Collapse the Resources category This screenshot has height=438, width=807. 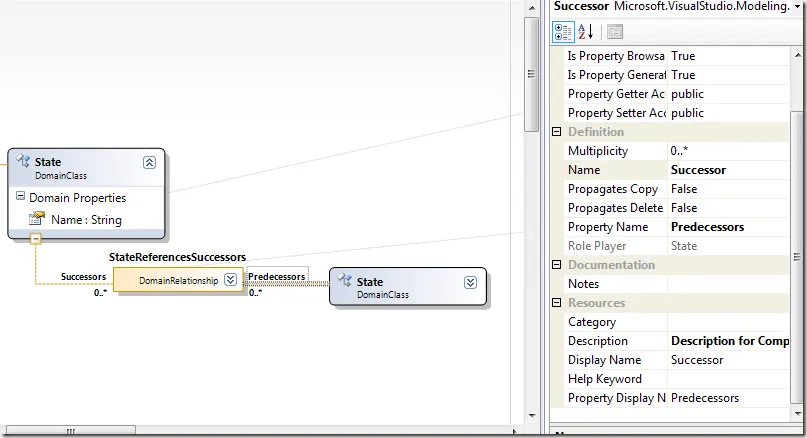pyautogui.click(x=556, y=303)
